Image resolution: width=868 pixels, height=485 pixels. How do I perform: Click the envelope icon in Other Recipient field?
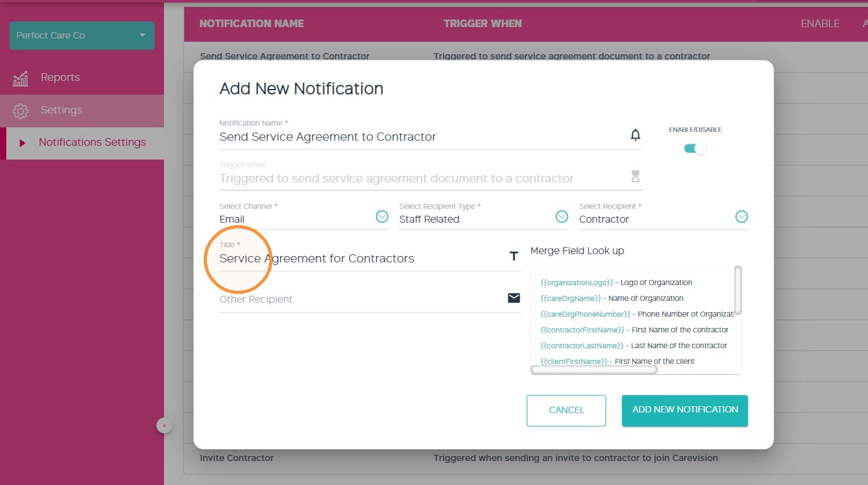(x=514, y=298)
